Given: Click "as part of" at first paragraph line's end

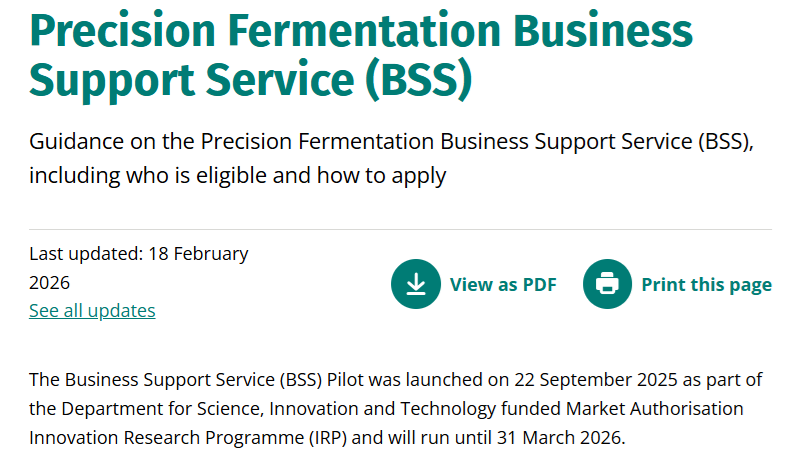Looking at the screenshot, I should click(x=721, y=380).
